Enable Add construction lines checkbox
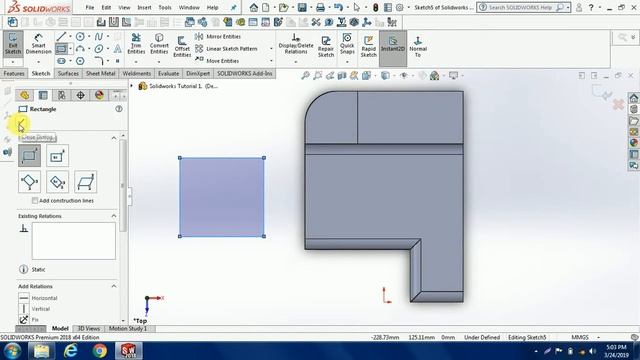This screenshot has height=360, width=640. 35,200
